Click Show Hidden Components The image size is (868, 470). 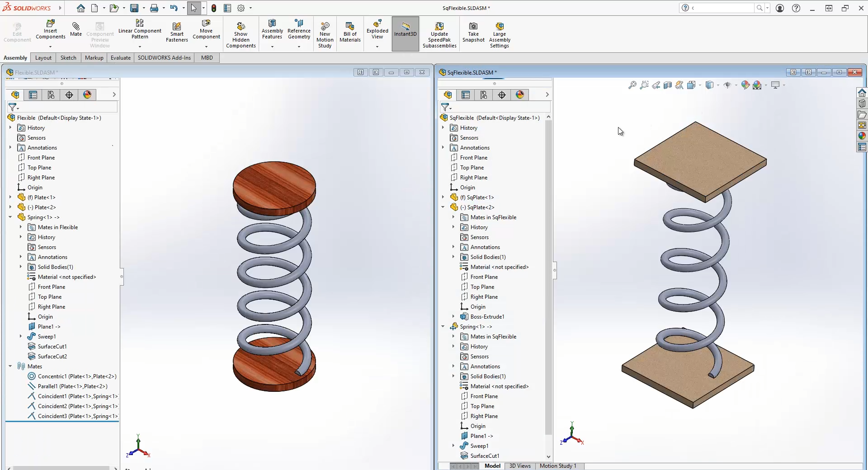(241, 34)
